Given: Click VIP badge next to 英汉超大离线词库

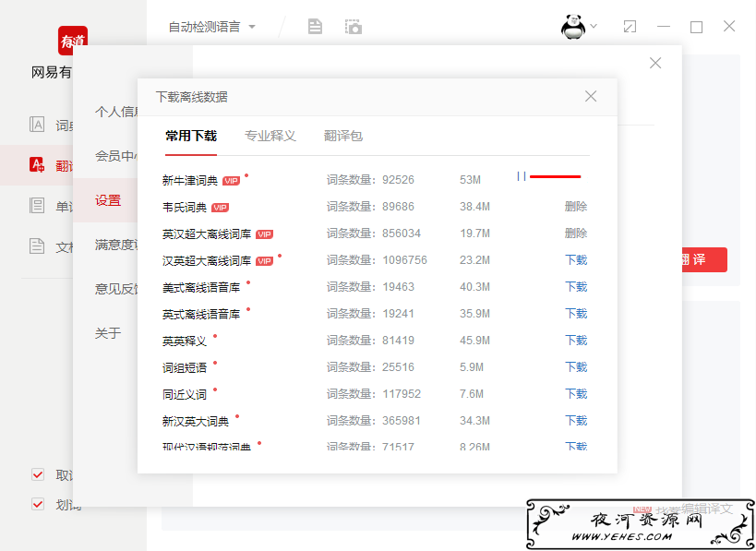Looking at the screenshot, I should 264,234.
